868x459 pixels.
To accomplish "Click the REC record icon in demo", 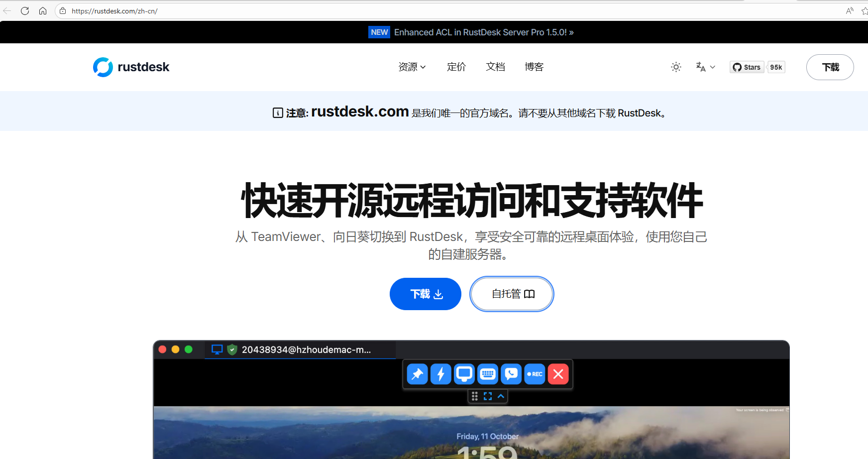I will pos(535,374).
